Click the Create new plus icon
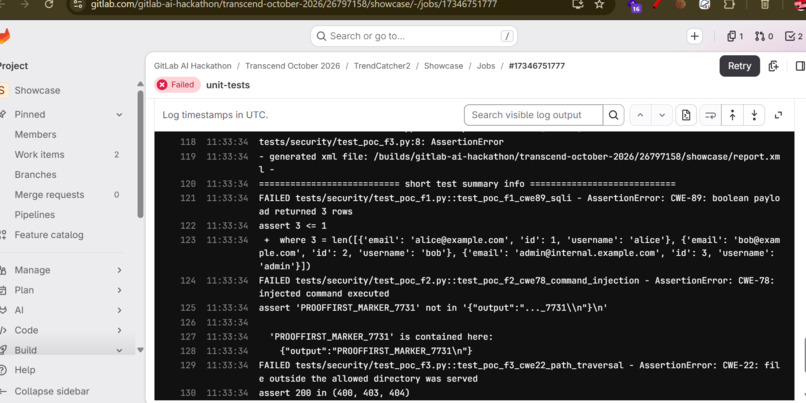Image resolution: width=806 pixels, height=403 pixels. (x=694, y=36)
